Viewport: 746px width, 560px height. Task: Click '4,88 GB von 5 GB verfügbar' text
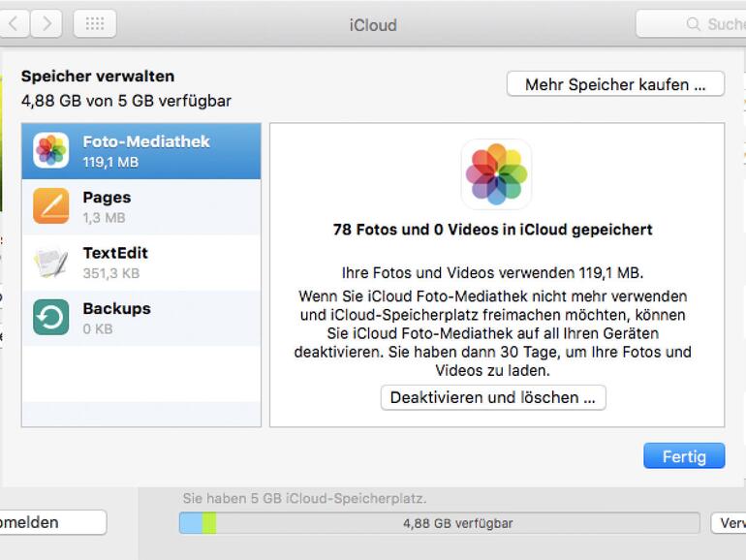[x=126, y=101]
